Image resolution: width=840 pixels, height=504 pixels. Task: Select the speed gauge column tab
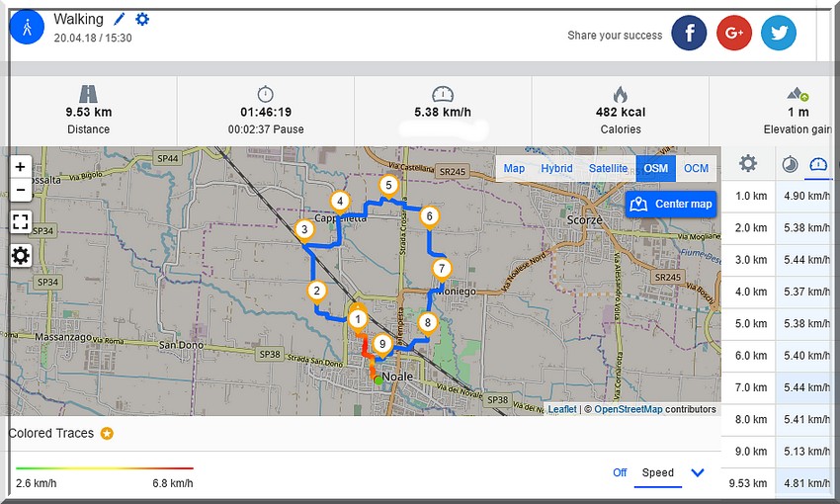[x=818, y=164]
